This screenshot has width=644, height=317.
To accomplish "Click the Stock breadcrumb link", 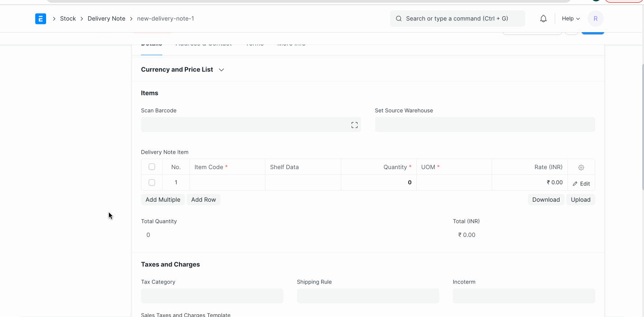I will (x=68, y=19).
